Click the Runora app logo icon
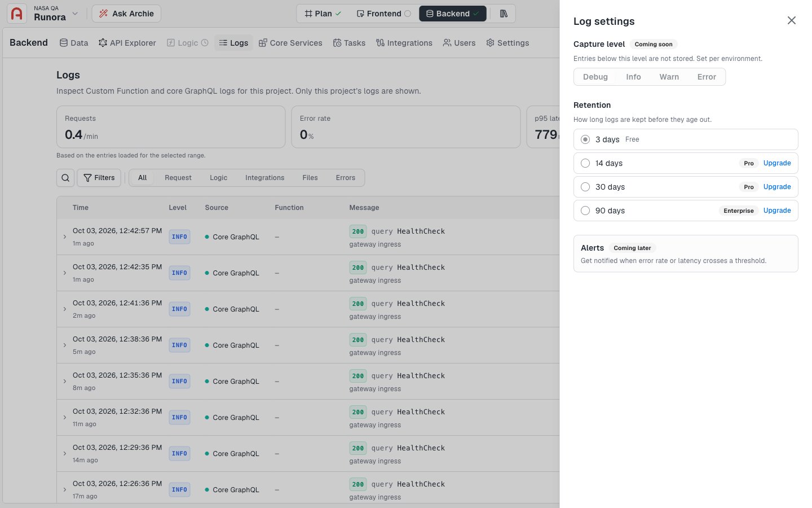This screenshot has width=812, height=508. tap(17, 14)
